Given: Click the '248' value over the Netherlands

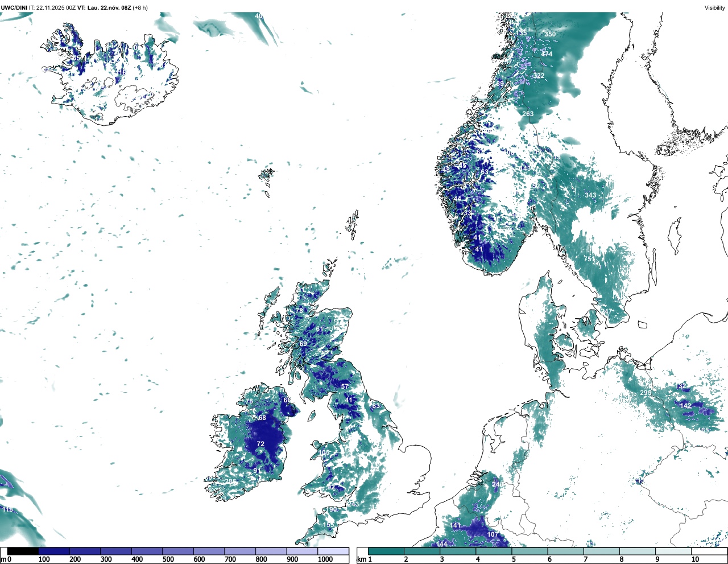Looking at the screenshot, I should [x=498, y=484].
